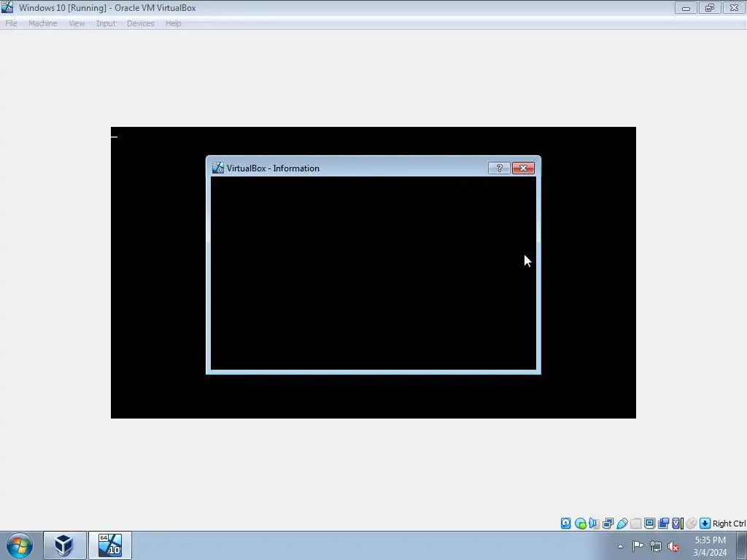Open the Help menu in VirtualBox
Viewport: 747px width, 560px height.
coord(174,23)
